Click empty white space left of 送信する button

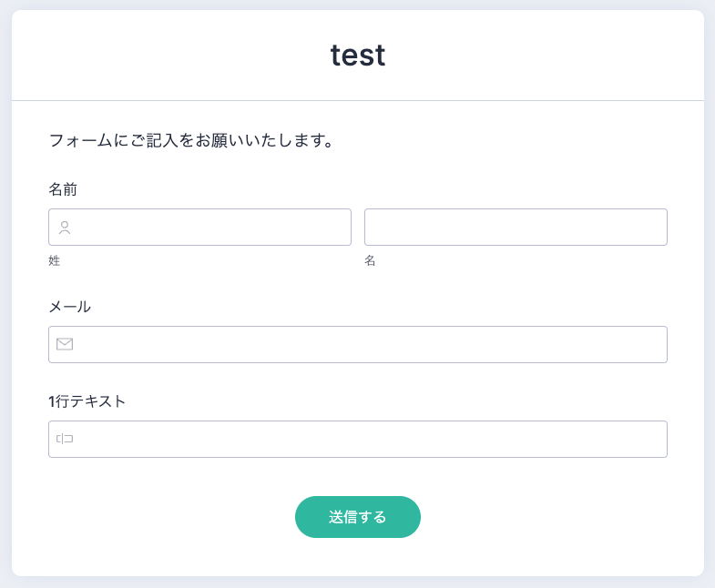(x=164, y=517)
